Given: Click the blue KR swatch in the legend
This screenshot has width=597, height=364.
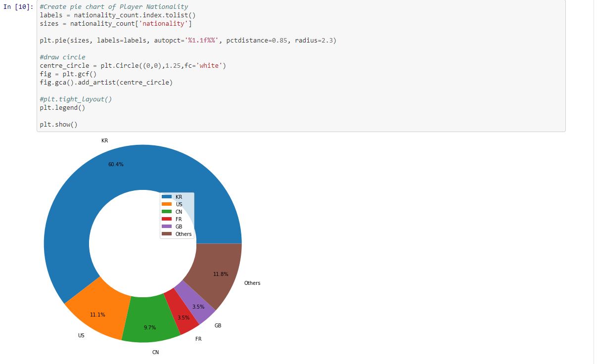Looking at the screenshot, I should (x=167, y=197).
